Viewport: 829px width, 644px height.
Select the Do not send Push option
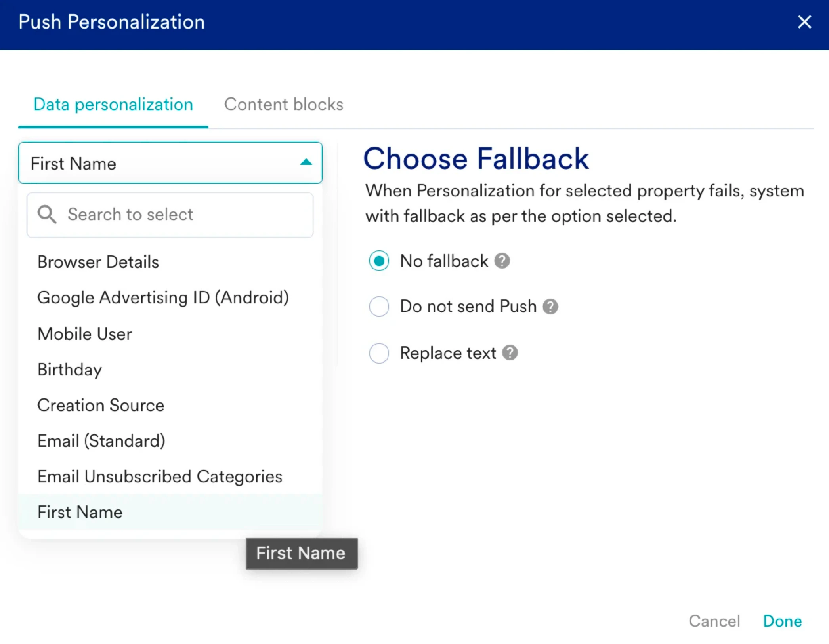(x=379, y=307)
